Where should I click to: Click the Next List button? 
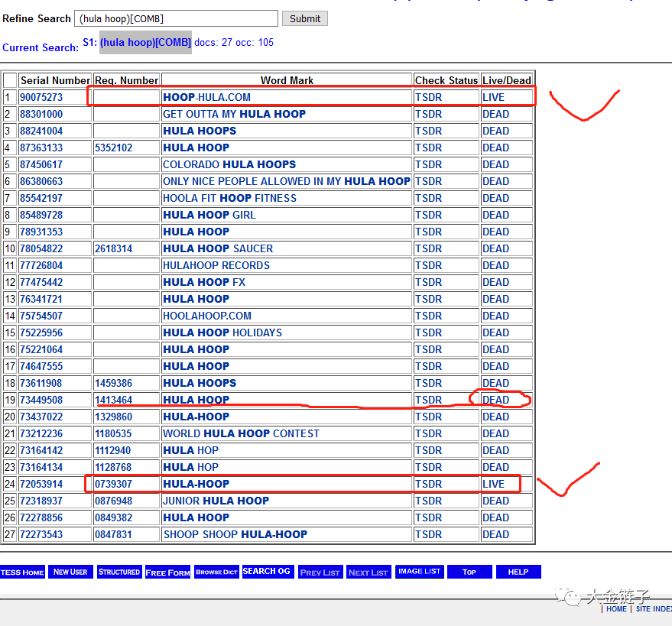[x=368, y=572]
